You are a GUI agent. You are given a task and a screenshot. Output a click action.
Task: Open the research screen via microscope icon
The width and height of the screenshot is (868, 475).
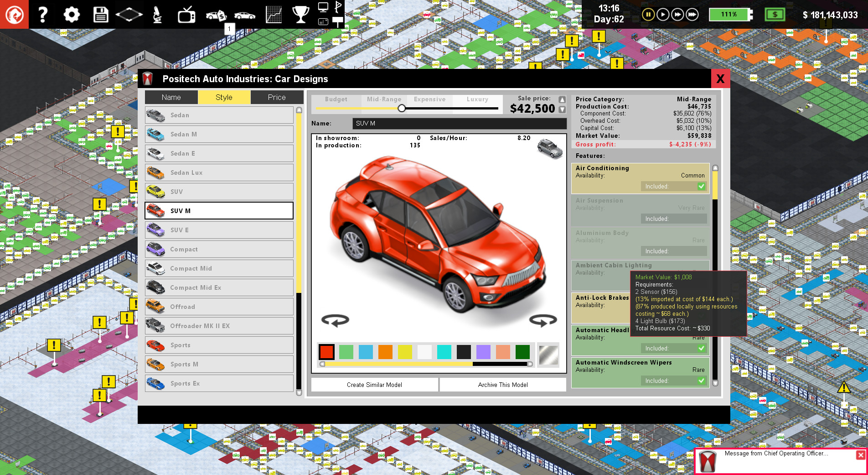pos(157,14)
